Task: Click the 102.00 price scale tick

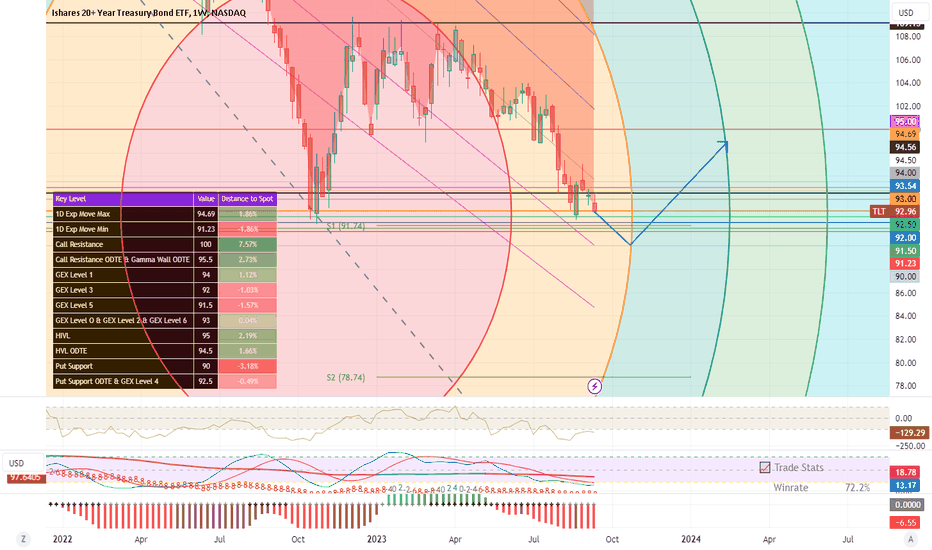Action: point(908,106)
